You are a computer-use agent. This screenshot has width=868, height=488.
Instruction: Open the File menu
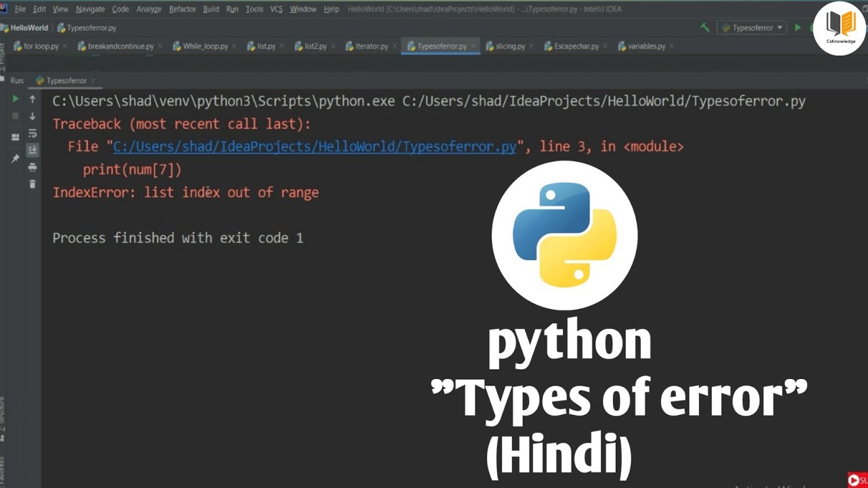pyautogui.click(x=19, y=9)
